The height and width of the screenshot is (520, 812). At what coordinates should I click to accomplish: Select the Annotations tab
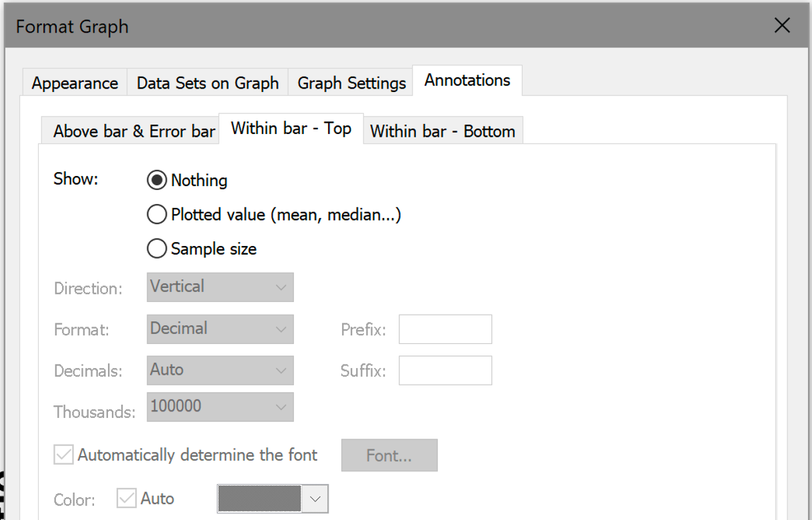(x=467, y=81)
